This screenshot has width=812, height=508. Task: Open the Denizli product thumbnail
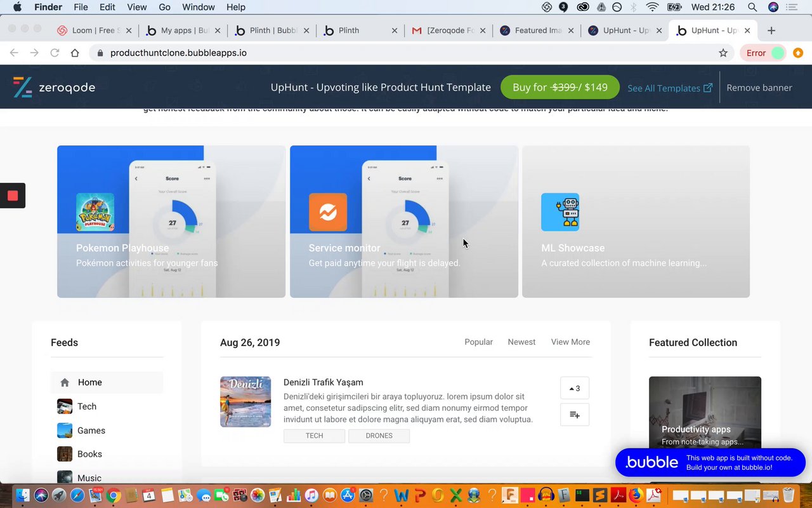[x=246, y=402]
